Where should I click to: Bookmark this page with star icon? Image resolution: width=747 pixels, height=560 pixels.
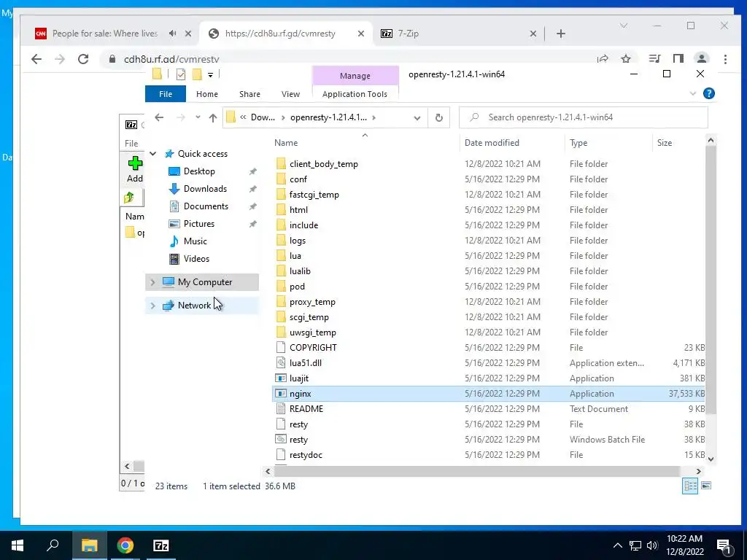click(626, 59)
